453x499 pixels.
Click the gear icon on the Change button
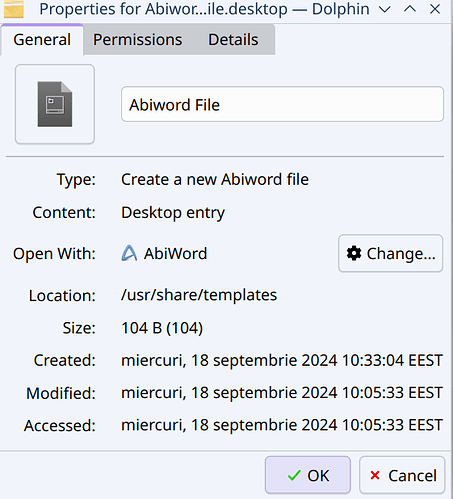click(x=354, y=253)
